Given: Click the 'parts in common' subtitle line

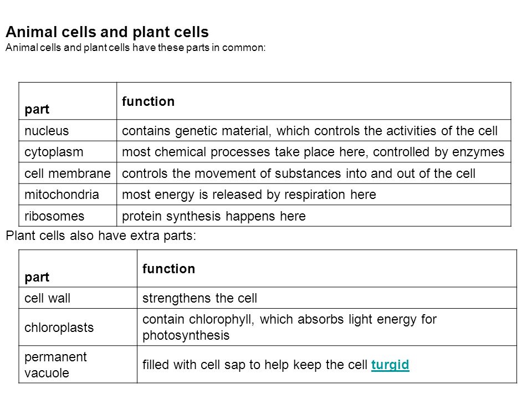Looking at the screenshot, I should click(136, 48).
